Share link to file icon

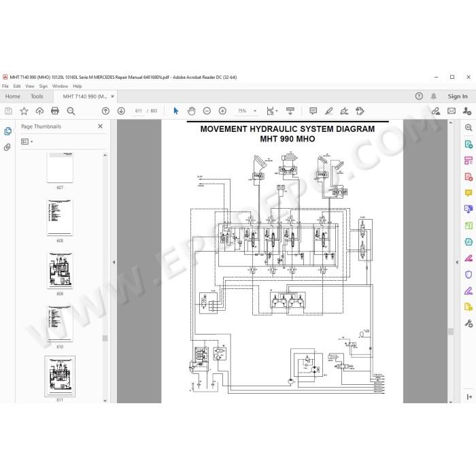436,111
